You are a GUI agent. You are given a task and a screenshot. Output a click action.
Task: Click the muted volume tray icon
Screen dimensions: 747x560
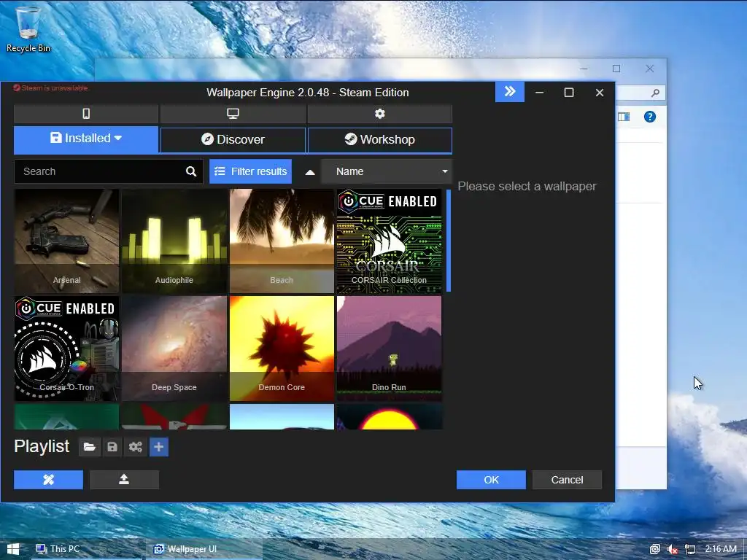(673, 550)
